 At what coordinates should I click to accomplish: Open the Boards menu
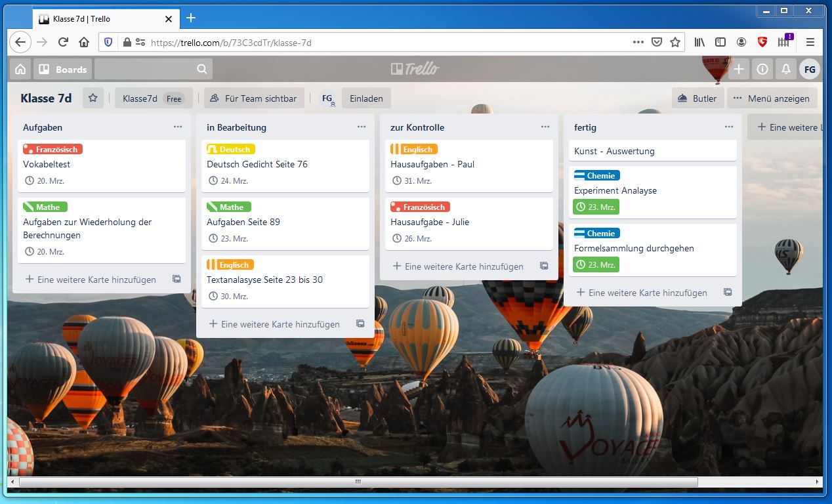point(63,69)
